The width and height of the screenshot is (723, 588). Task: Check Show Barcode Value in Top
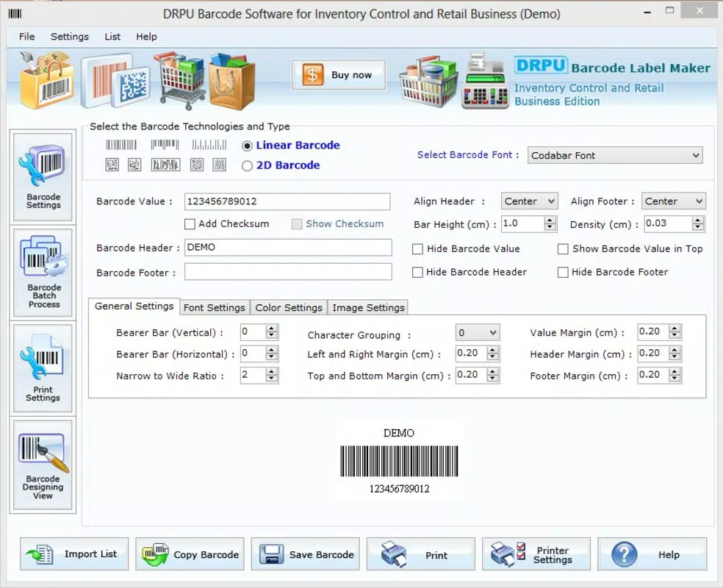(x=563, y=249)
